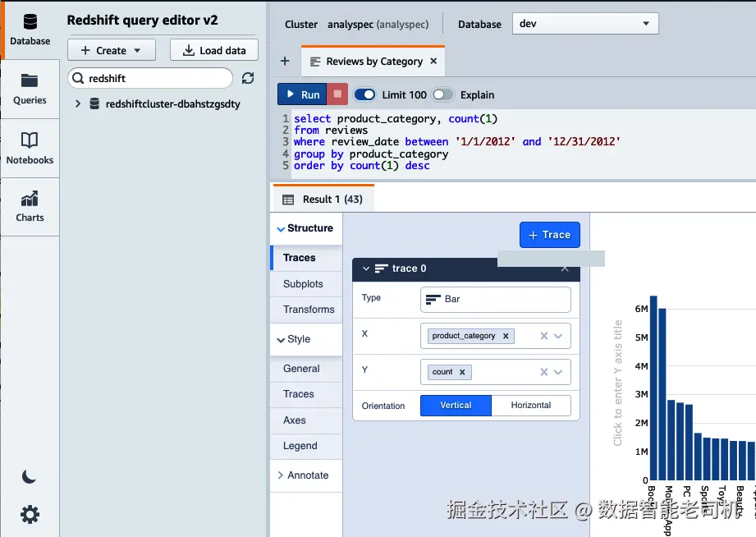This screenshot has height=537, width=756.
Task: Collapse the Style section
Action: [x=305, y=339]
